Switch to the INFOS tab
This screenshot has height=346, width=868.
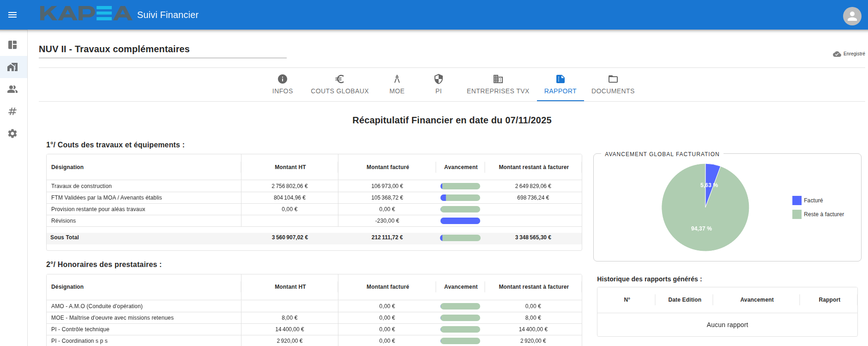(283, 85)
